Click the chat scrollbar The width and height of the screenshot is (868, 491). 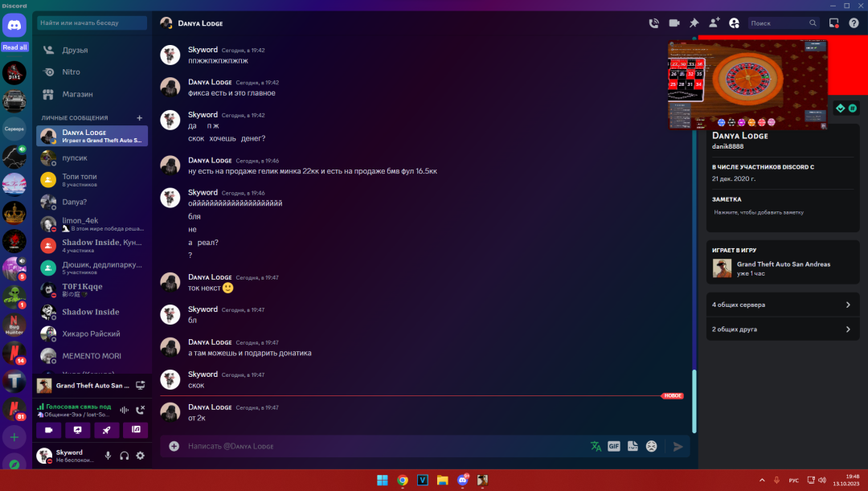point(694,401)
